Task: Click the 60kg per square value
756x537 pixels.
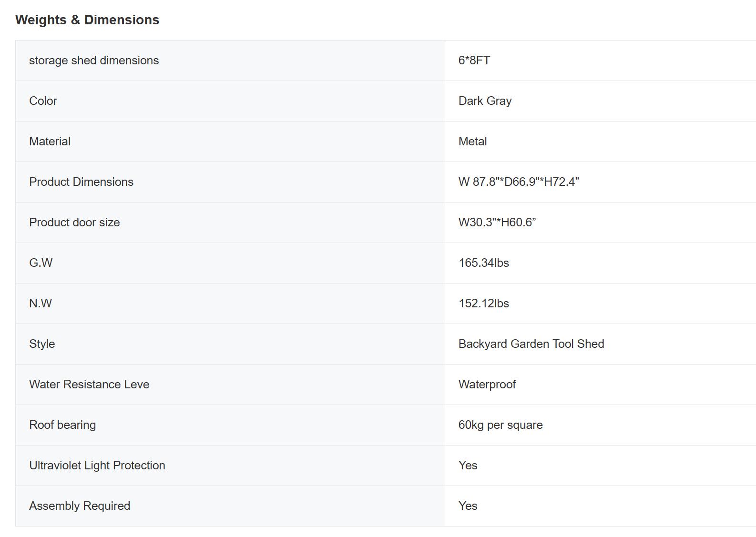Action: pos(501,425)
